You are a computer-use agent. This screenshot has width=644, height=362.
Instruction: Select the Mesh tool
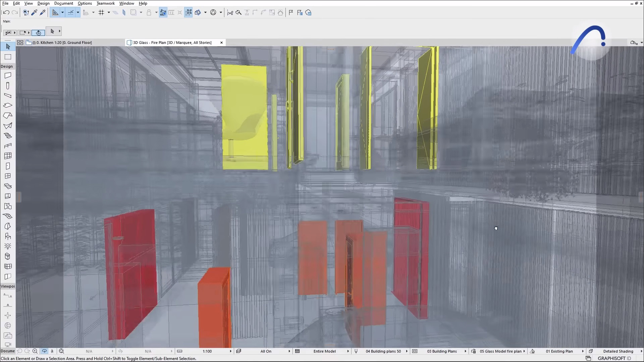8,216
